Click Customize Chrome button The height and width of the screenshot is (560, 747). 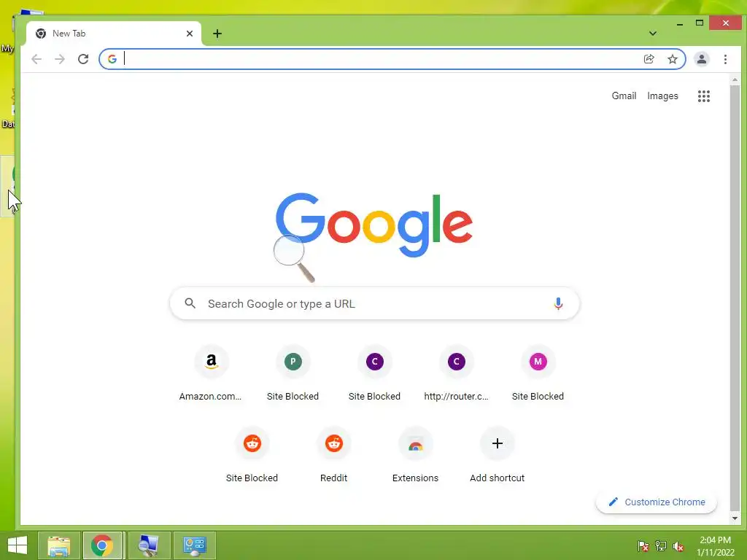coord(657,502)
